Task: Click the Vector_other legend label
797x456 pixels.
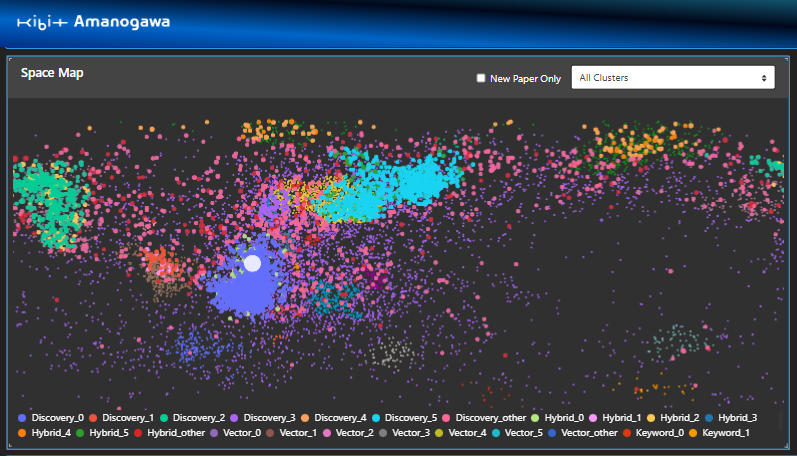Action: click(589, 433)
